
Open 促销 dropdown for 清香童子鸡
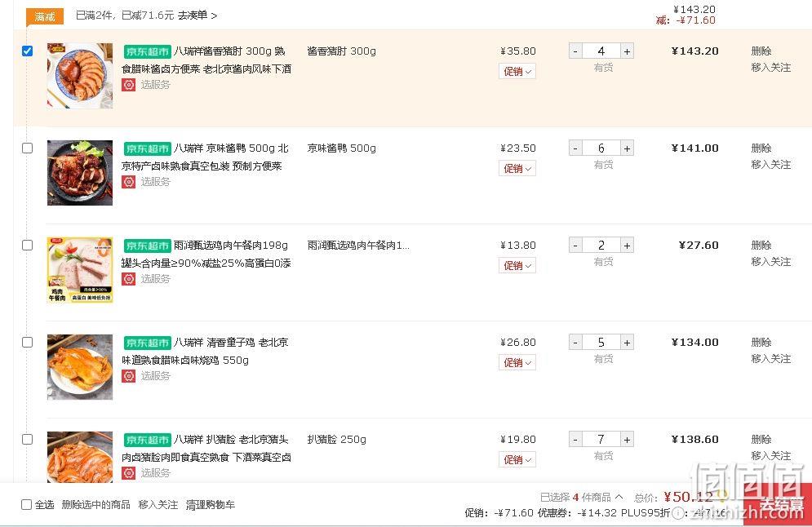click(517, 363)
